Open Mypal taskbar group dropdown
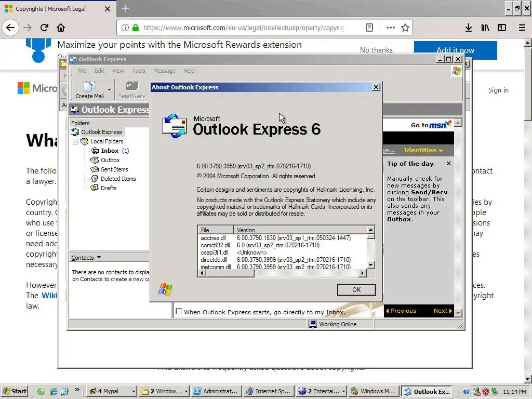This screenshot has height=399, width=532. [x=134, y=392]
